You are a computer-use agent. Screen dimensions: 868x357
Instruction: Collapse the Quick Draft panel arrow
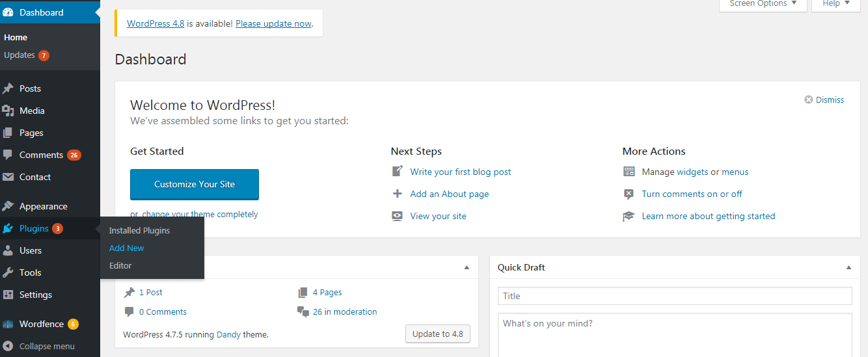click(x=848, y=267)
